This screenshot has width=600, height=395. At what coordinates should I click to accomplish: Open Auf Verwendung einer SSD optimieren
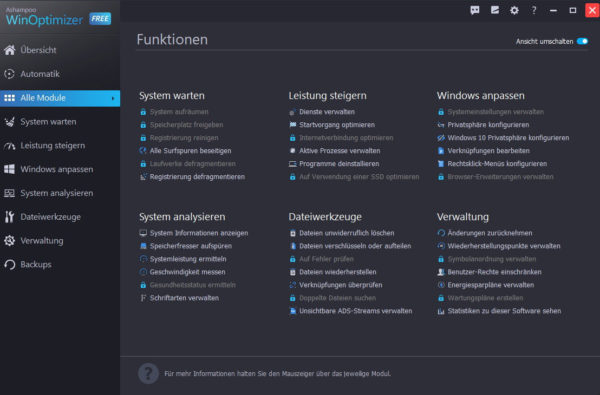(359, 177)
